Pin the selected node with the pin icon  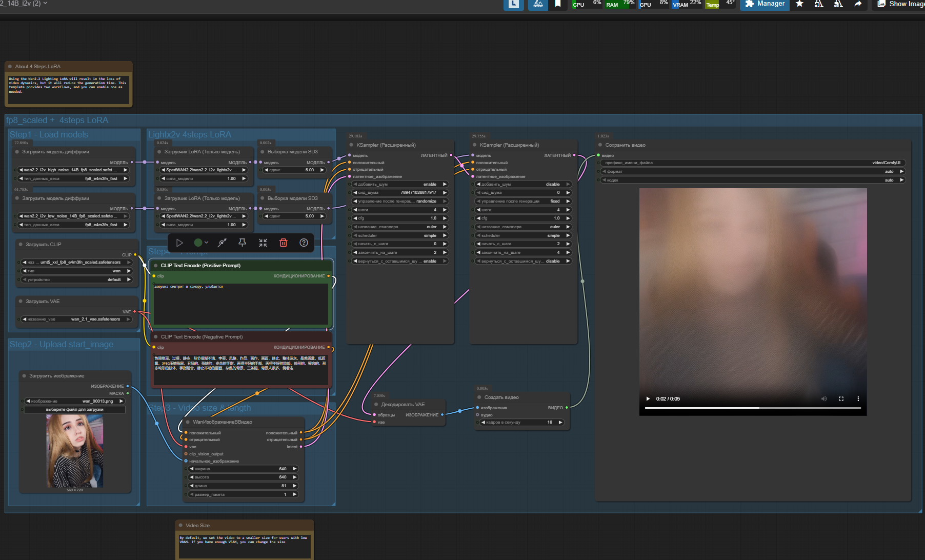[242, 243]
